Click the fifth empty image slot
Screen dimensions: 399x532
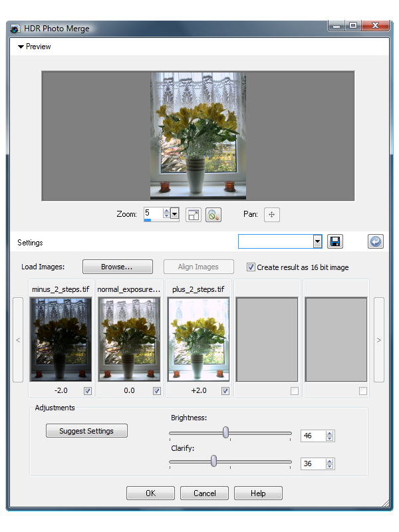pyautogui.click(x=336, y=339)
